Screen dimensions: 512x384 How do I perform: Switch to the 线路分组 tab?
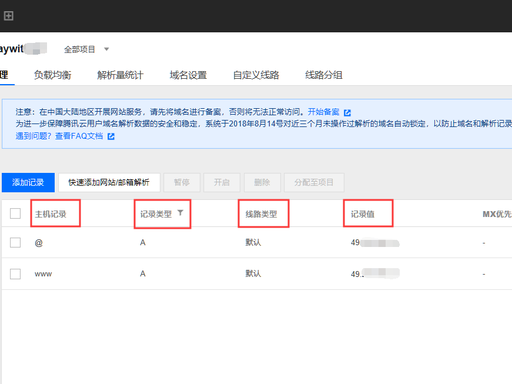pos(324,75)
